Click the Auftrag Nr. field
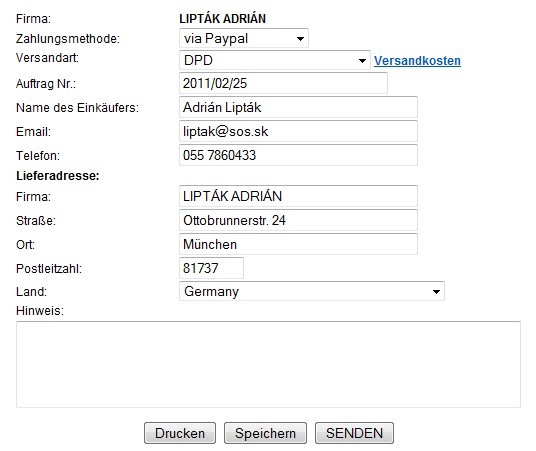 point(283,83)
